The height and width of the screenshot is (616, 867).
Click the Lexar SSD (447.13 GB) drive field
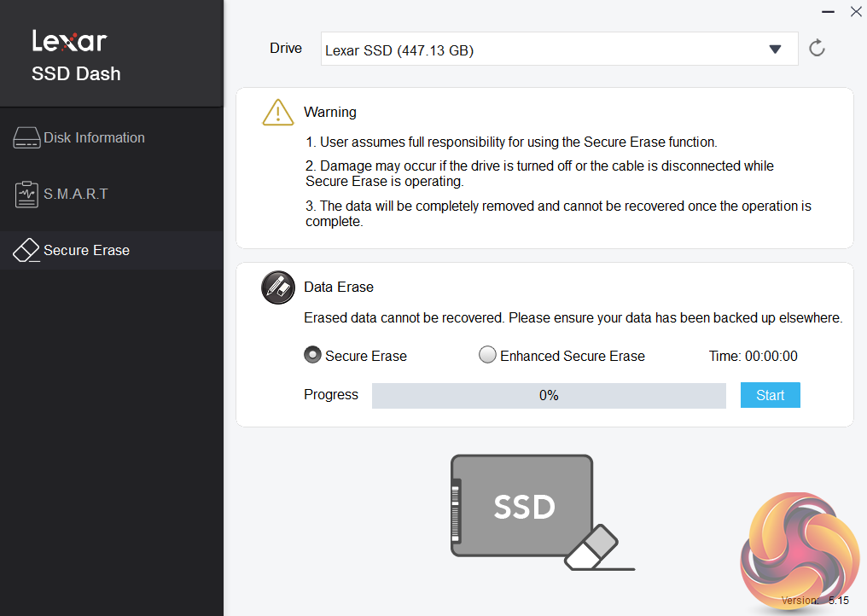pyautogui.click(x=559, y=49)
